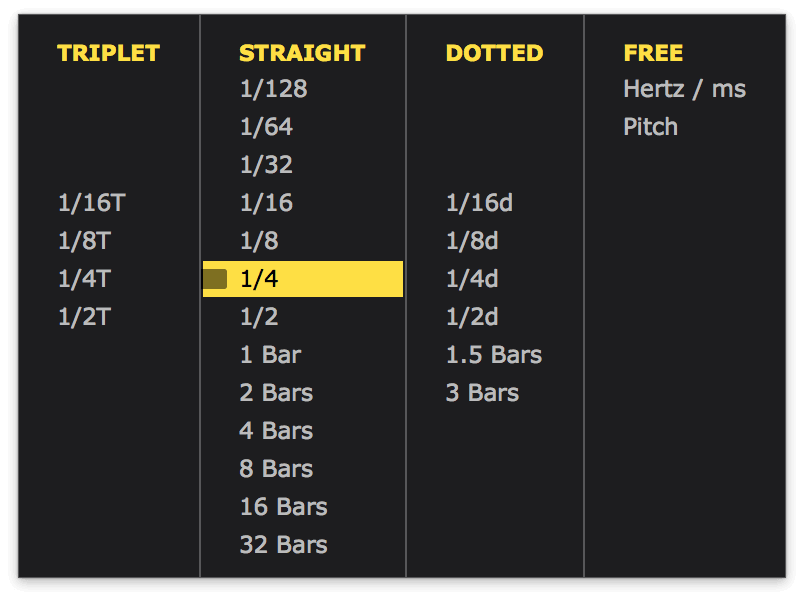Choose 4 Bars rate
This screenshot has height=600, width=804.
276,431
